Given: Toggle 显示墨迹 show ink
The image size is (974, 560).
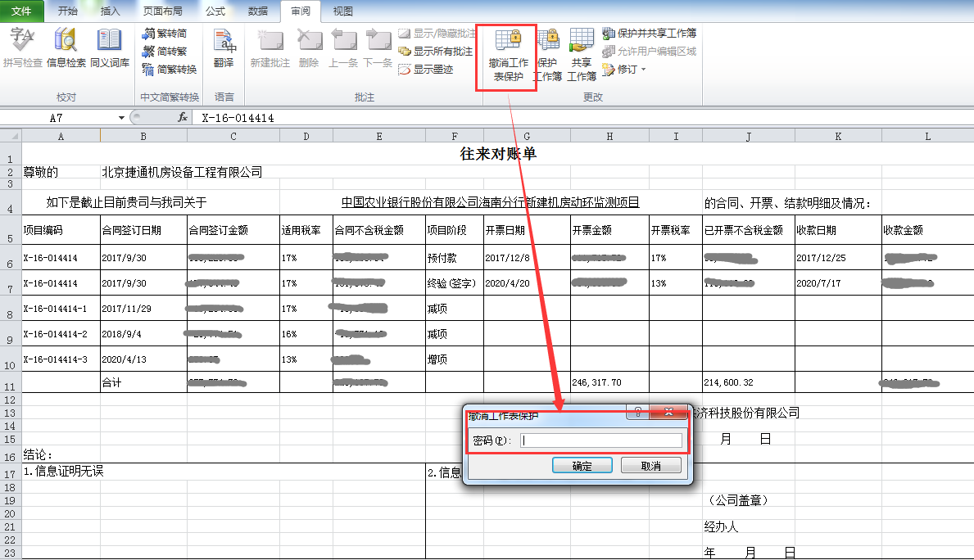Looking at the screenshot, I should [x=426, y=70].
